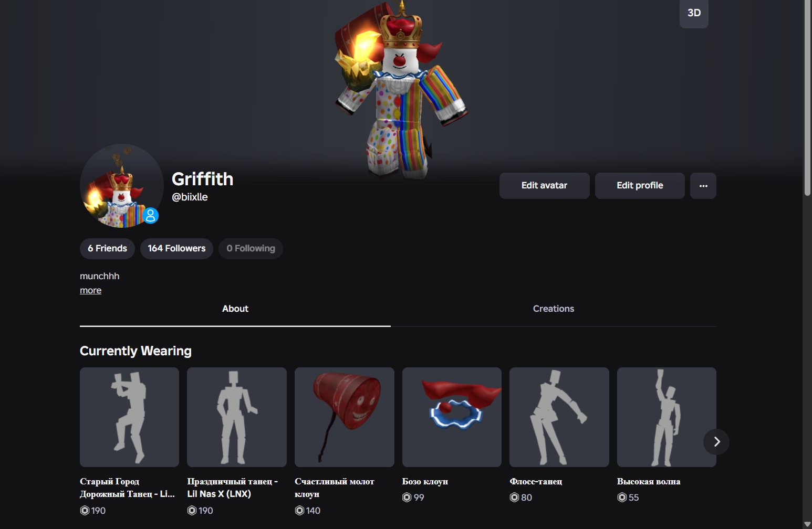Click the Edit avatar button
812x529 pixels.
(544, 186)
